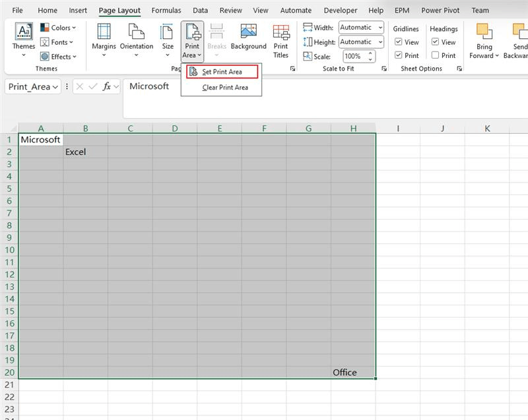Viewport: 528px width, 420px height.
Task: Expand the Bring Forward dropdown arrow
Action: [497, 55]
